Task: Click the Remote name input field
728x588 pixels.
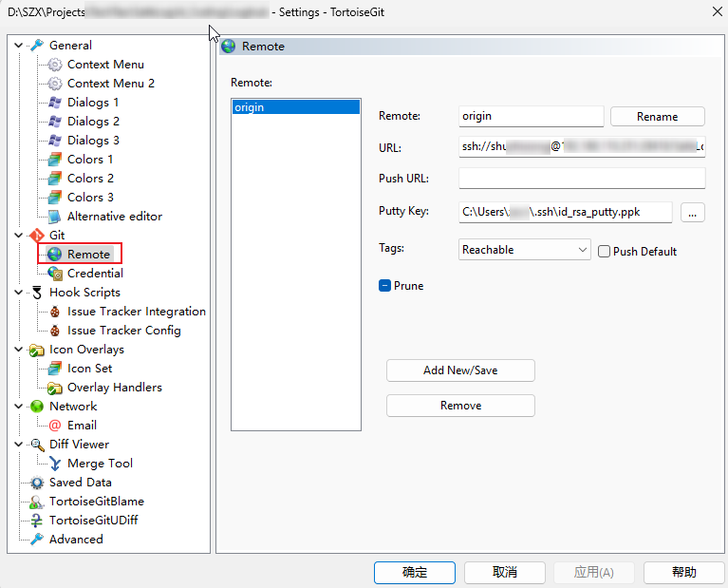Action: point(532,116)
